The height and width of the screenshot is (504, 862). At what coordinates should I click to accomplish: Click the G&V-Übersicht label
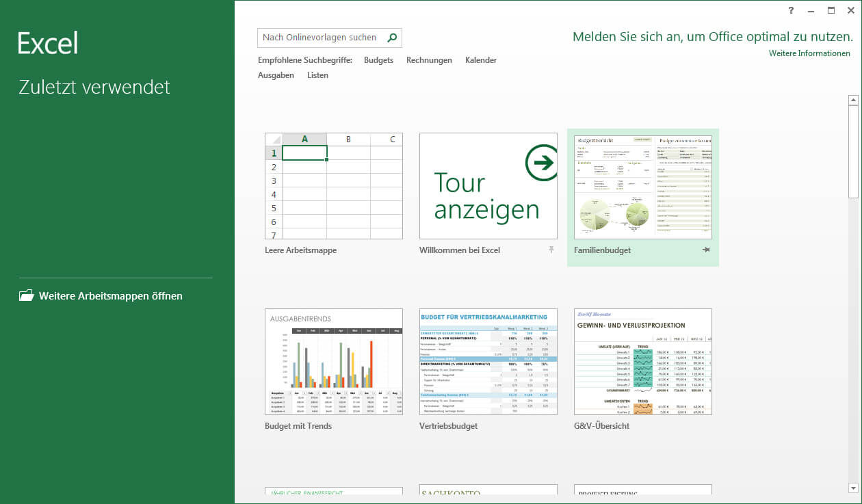click(x=601, y=426)
